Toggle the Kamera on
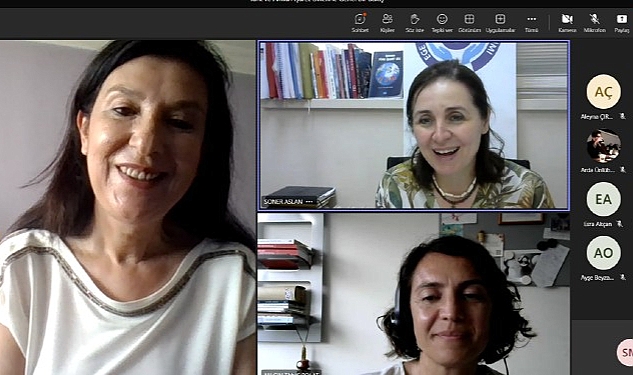The width and height of the screenshot is (633, 375). click(x=567, y=23)
